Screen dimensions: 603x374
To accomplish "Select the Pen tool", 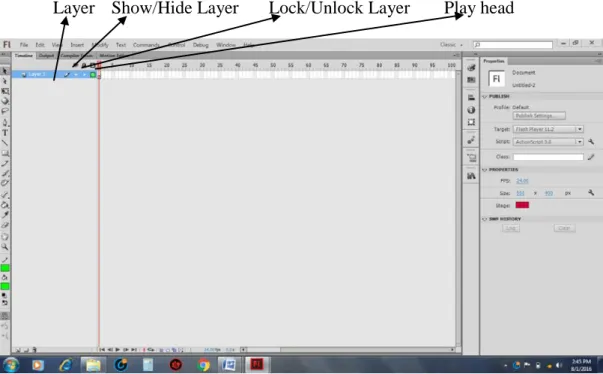I will (x=5, y=123).
